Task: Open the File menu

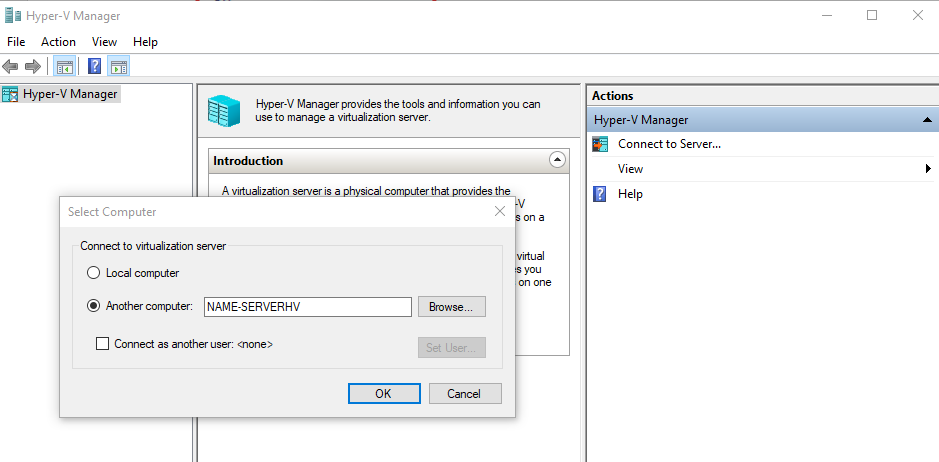Action: tap(16, 42)
